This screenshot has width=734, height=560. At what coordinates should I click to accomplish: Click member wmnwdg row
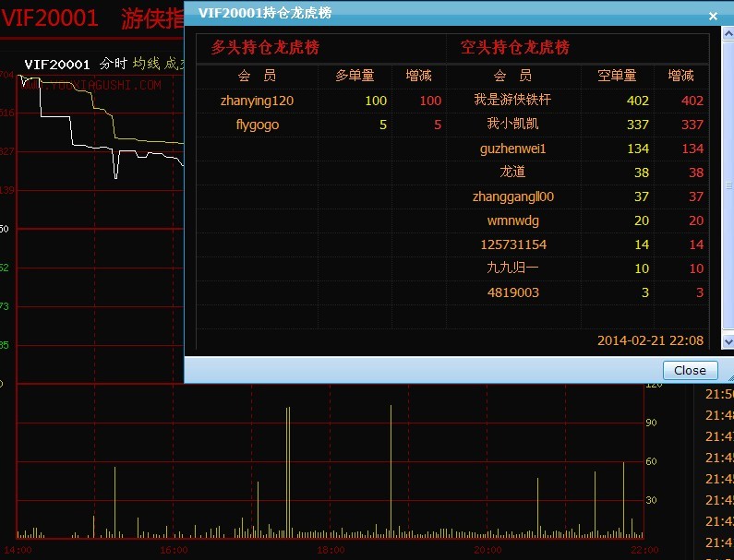[x=512, y=220]
